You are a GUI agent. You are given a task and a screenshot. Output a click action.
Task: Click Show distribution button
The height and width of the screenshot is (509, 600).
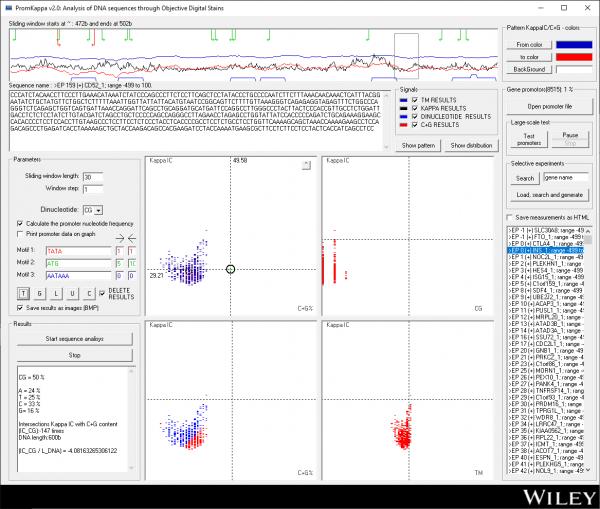coord(471,145)
